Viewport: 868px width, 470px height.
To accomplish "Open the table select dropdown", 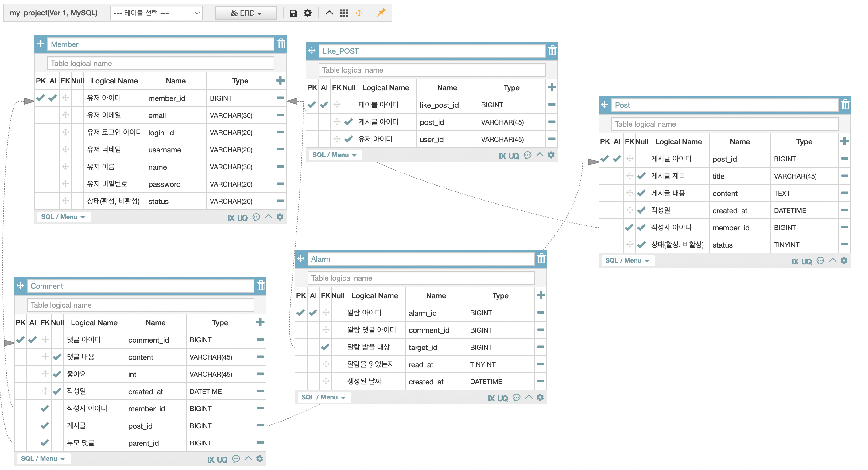I will (156, 13).
